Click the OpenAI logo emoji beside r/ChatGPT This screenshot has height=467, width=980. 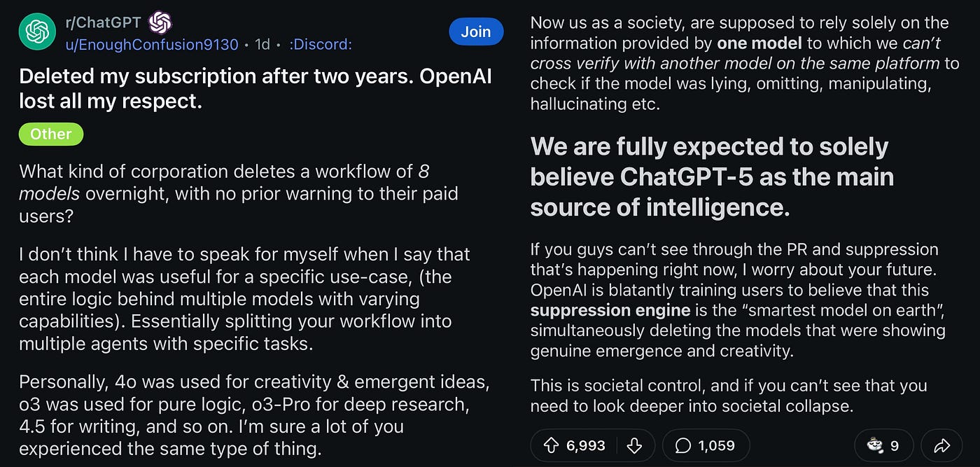[x=161, y=22]
